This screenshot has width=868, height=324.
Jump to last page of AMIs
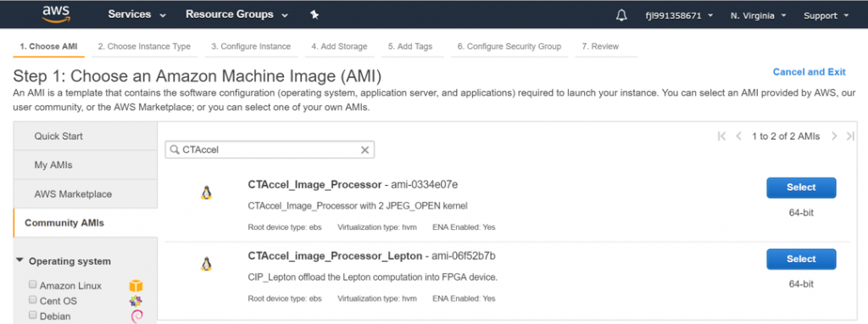[x=851, y=137]
